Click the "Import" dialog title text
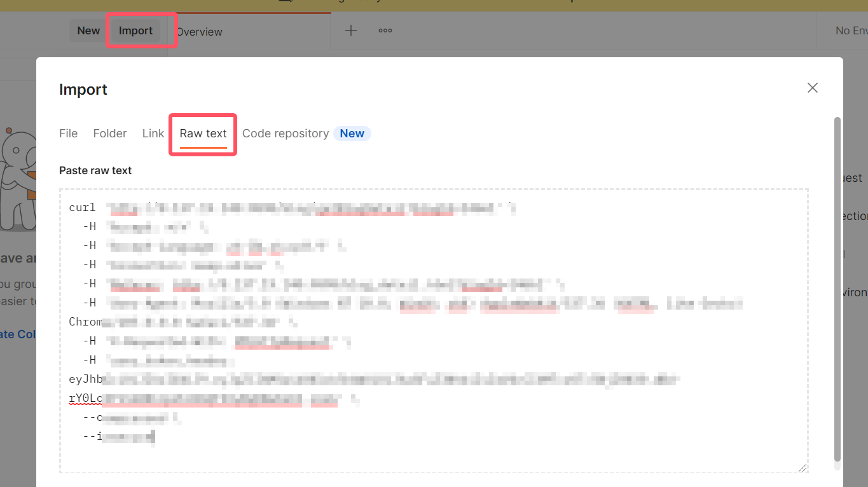 point(83,90)
